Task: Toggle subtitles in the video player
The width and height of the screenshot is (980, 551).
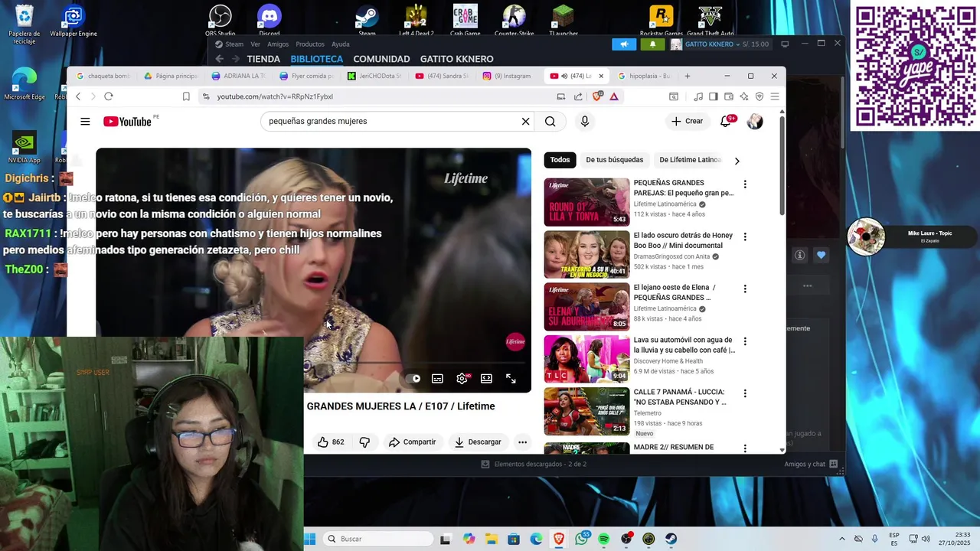Action: click(437, 378)
